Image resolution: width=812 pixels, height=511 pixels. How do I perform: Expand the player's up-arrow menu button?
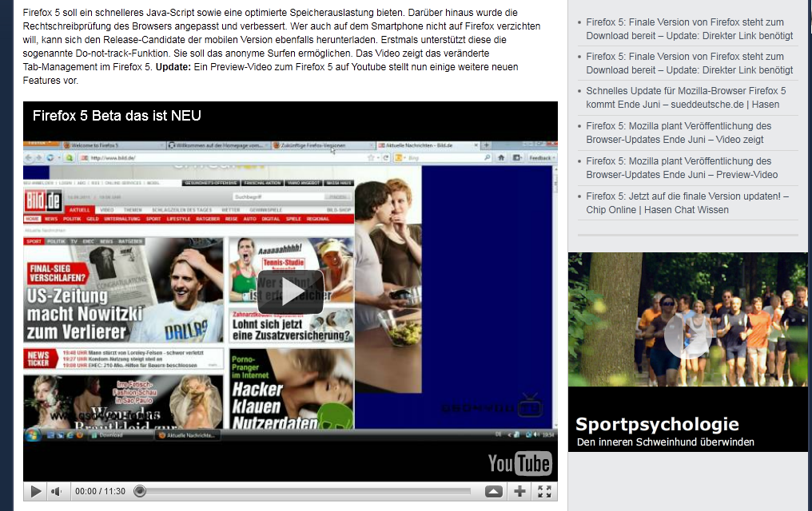(494, 491)
